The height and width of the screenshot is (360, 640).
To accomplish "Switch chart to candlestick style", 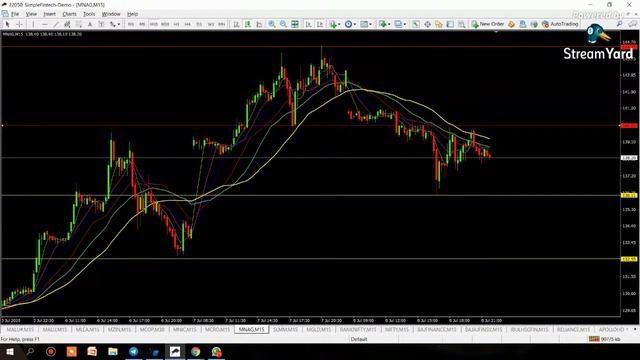I will pyautogui.click(x=247, y=24).
